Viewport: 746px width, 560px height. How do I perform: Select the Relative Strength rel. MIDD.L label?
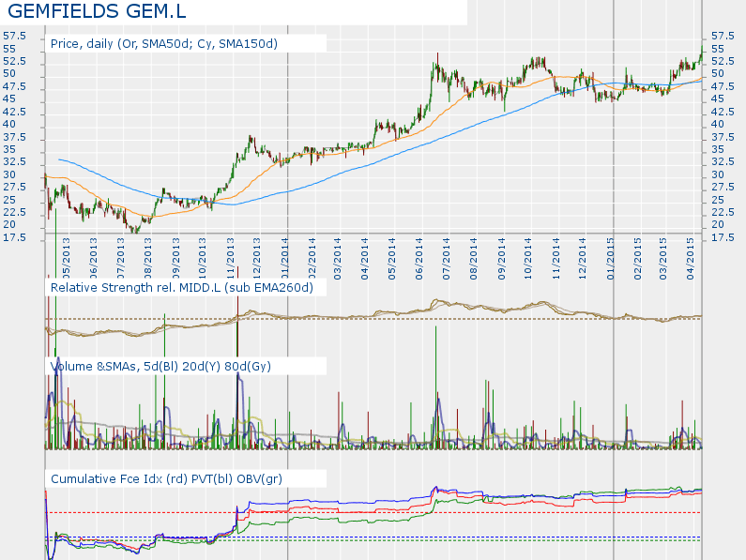click(182, 287)
